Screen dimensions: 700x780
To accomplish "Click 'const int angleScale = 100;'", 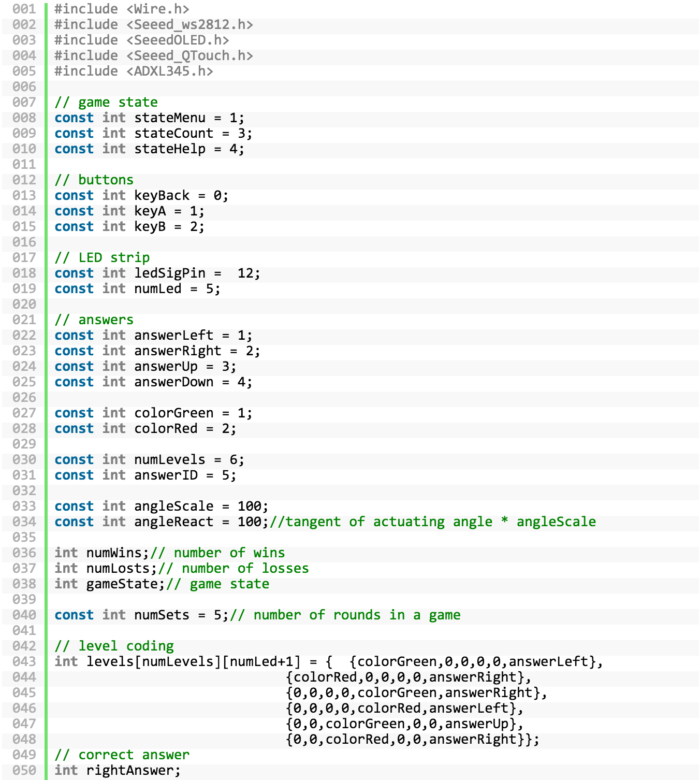I will pyautogui.click(x=162, y=506).
